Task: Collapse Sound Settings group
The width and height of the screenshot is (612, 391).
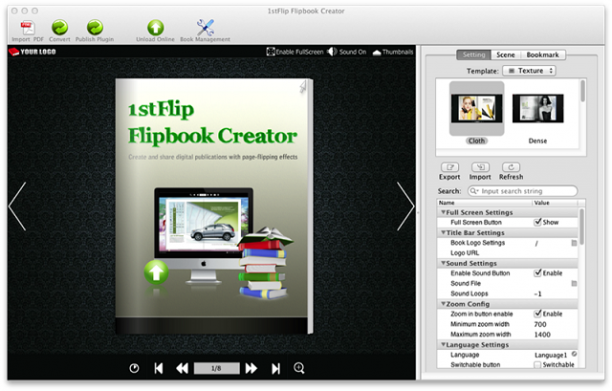Action: click(x=443, y=263)
